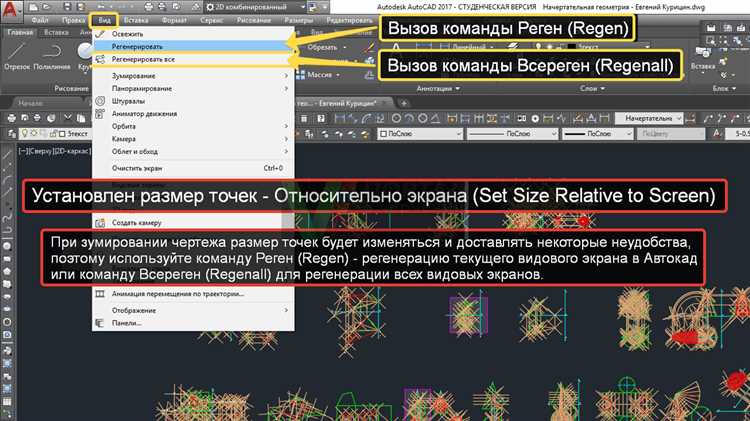Click the New drawing icon in quick access toolbar
This screenshot has height=421, width=750.
(33, 7)
